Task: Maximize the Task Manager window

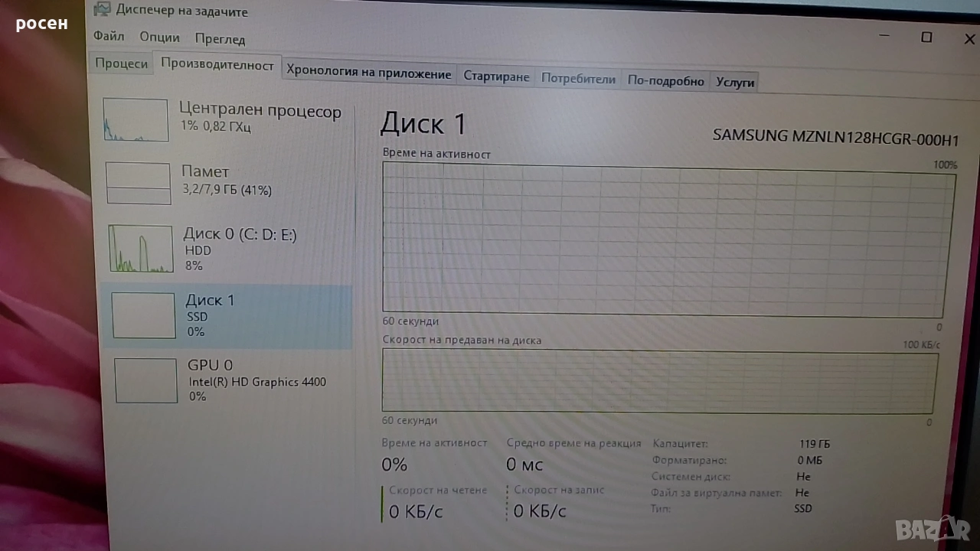Action: coord(926,37)
